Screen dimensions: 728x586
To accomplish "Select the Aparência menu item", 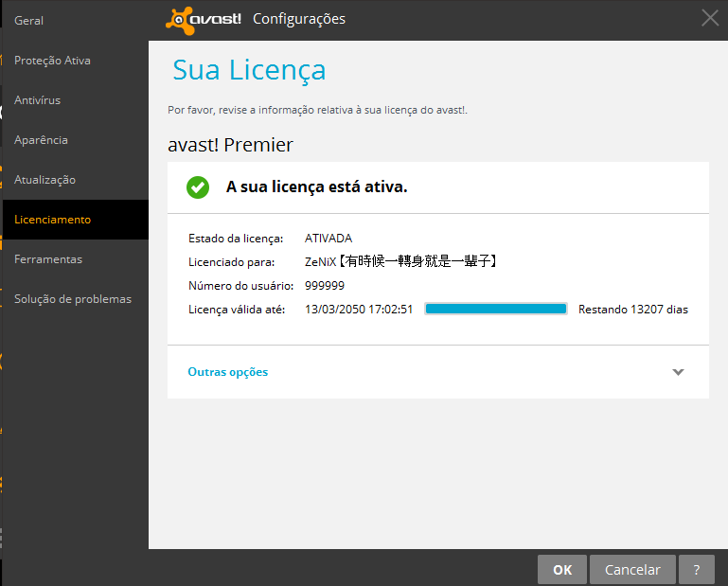I will click(x=41, y=140).
